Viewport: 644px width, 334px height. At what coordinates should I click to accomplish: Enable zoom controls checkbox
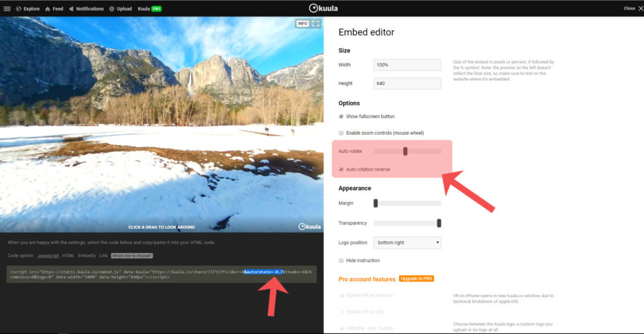341,133
